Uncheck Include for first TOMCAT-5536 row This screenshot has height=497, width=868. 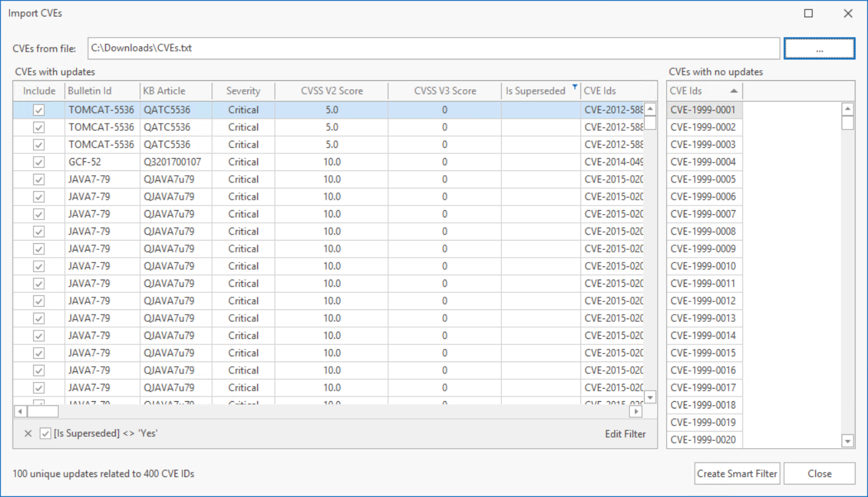click(39, 110)
